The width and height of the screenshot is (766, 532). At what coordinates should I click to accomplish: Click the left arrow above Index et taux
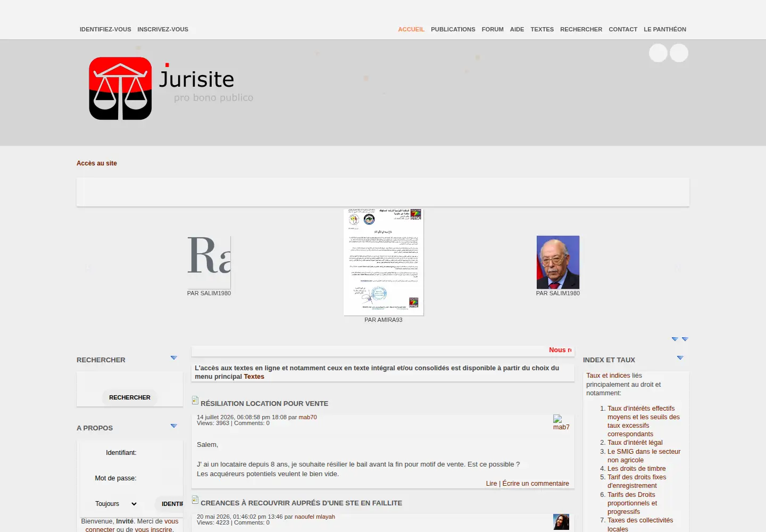point(675,339)
